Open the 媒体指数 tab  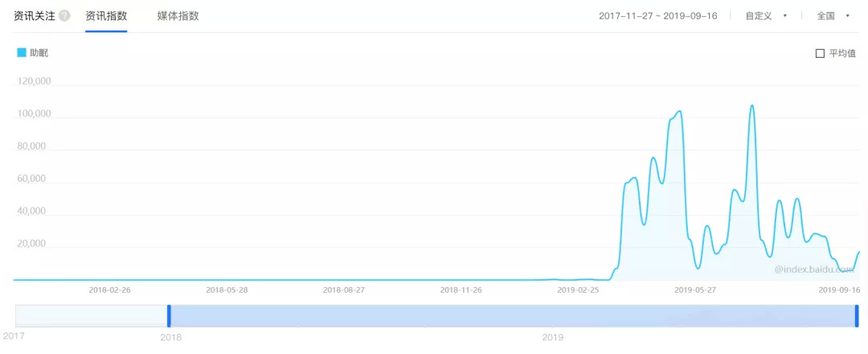tap(178, 16)
